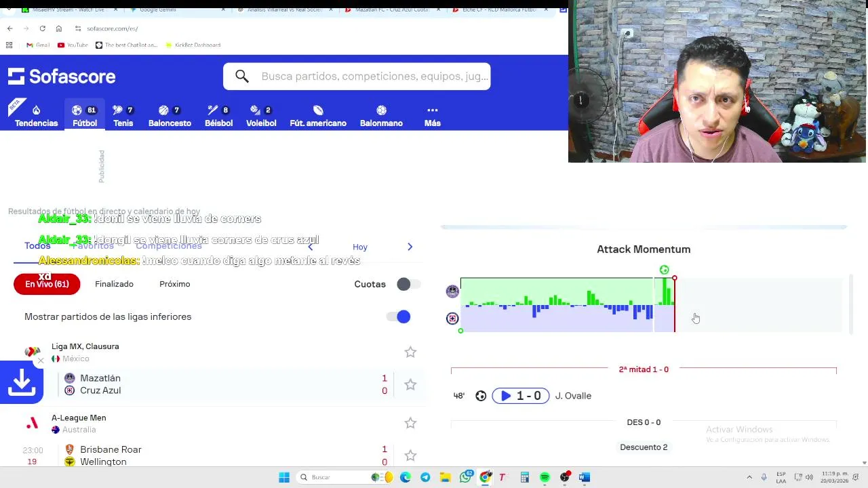Viewport: 868px width, 488px height.
Task: Click the J. Ovalle scorer name
Action: tap(573, 396)
